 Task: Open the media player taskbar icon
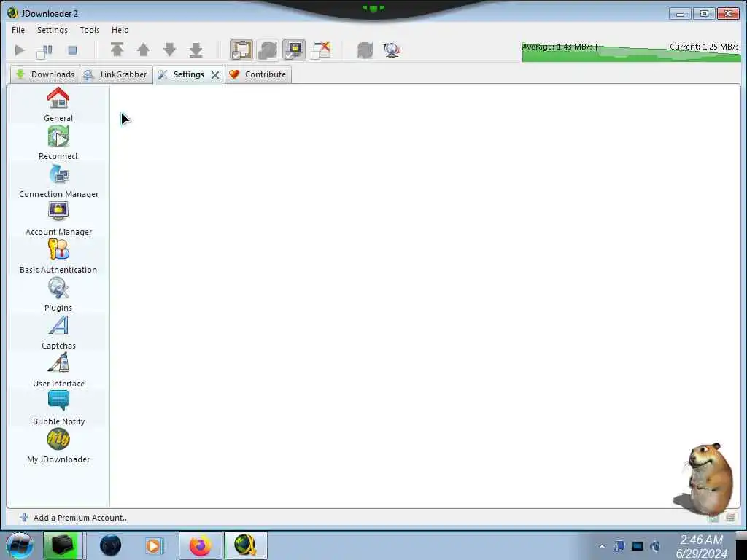(153, 545)
